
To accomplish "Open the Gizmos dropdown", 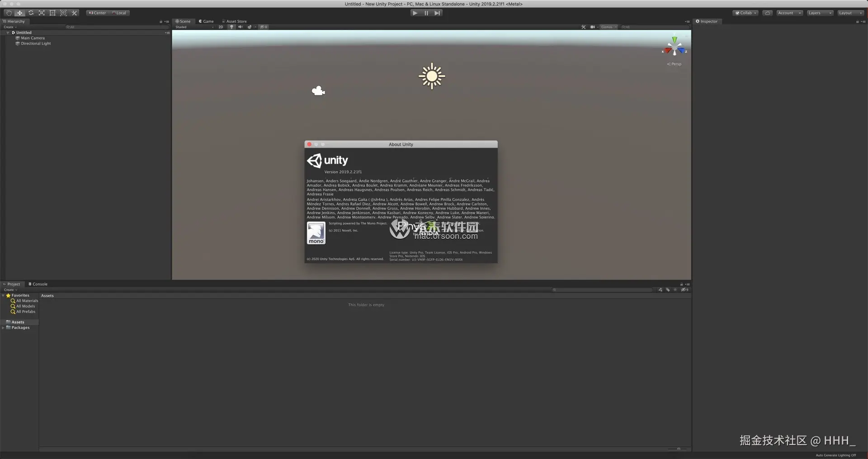I will 609,27.
